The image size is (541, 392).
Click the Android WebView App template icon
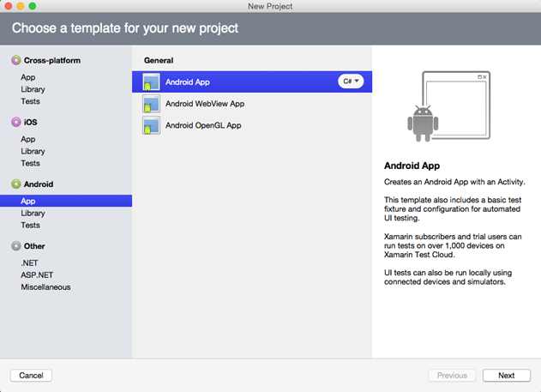[x=151, y=104]
